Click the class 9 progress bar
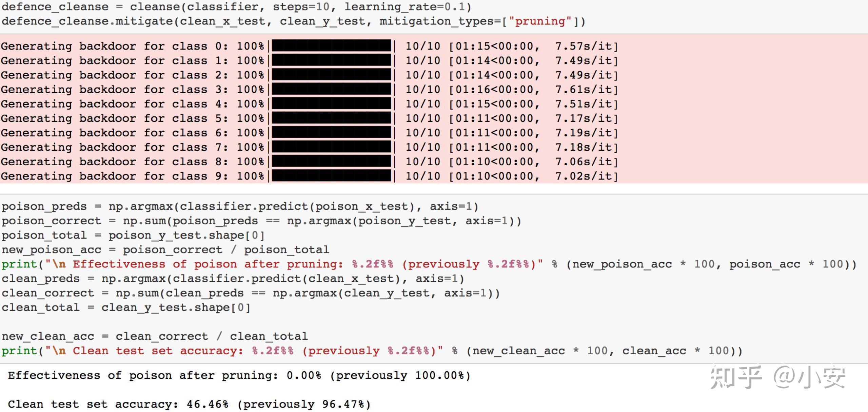868x412 pixels. click(331, 176)
